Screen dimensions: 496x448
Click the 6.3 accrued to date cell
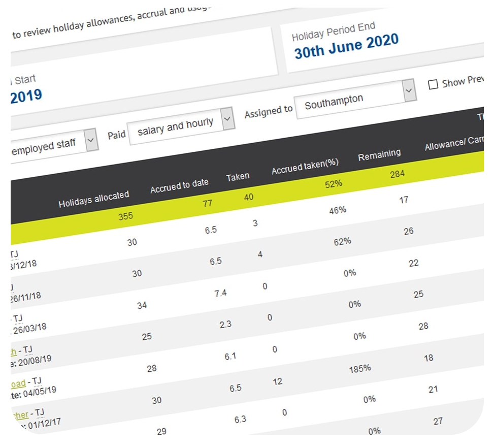(240, 420)
